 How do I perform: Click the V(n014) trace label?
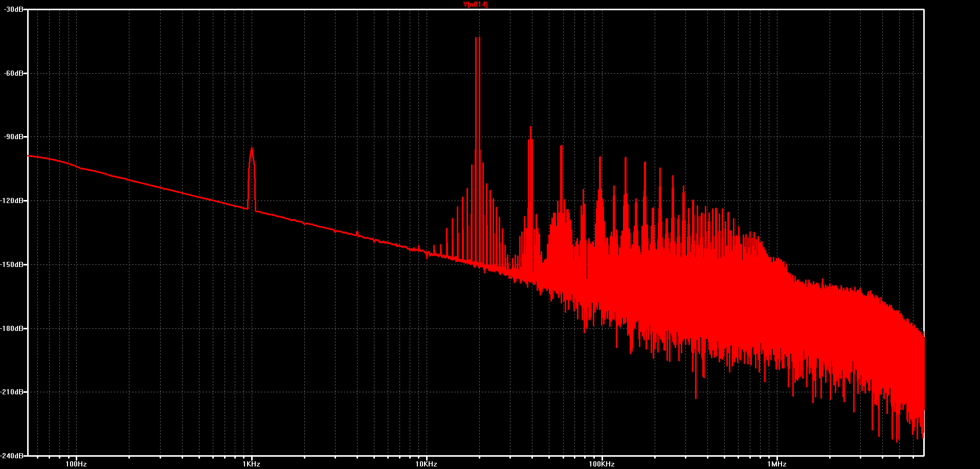pos(476,5)
